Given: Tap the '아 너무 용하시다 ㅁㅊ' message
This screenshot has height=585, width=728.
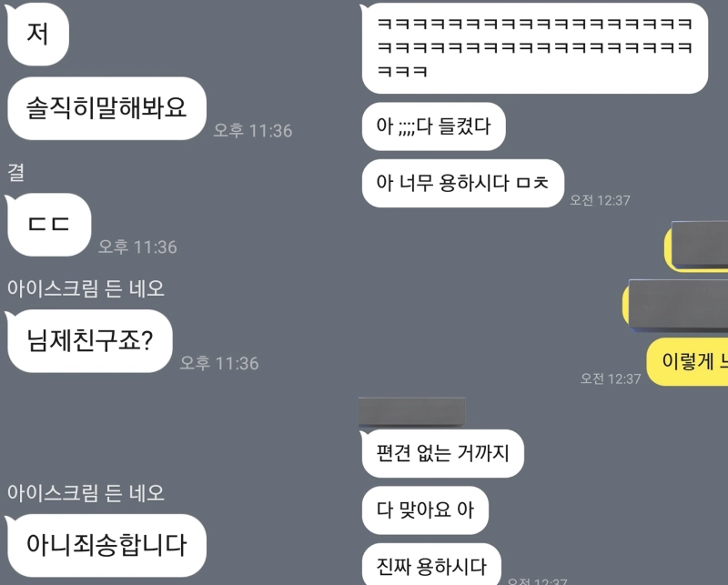Looking at the screenshot, I should (463, 184).
